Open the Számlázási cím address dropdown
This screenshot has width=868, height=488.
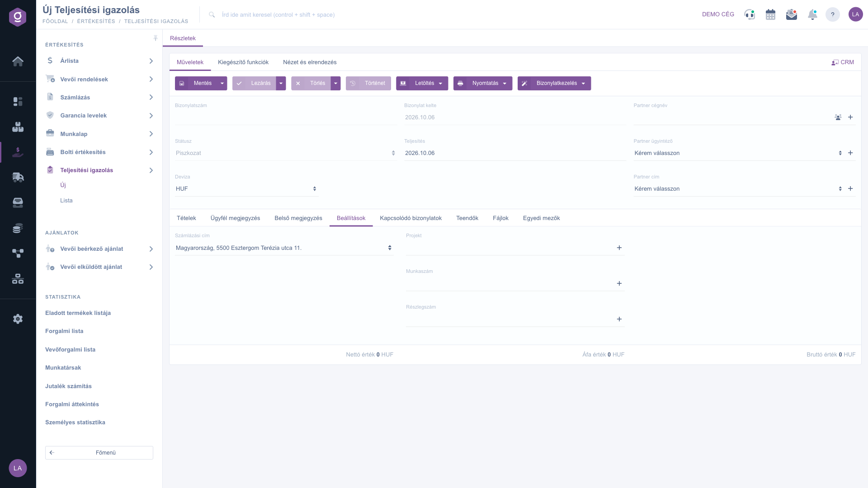(284, 248)
